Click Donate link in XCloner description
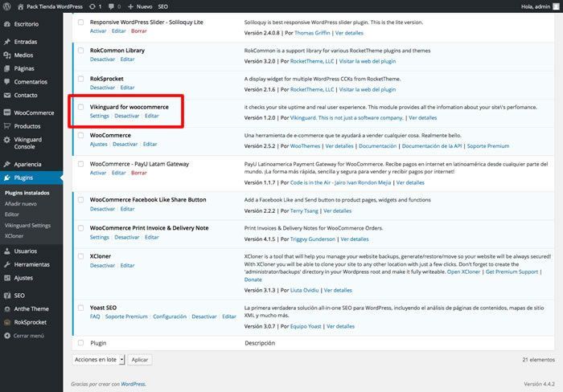Screen dimensions: 563x392 253,280
